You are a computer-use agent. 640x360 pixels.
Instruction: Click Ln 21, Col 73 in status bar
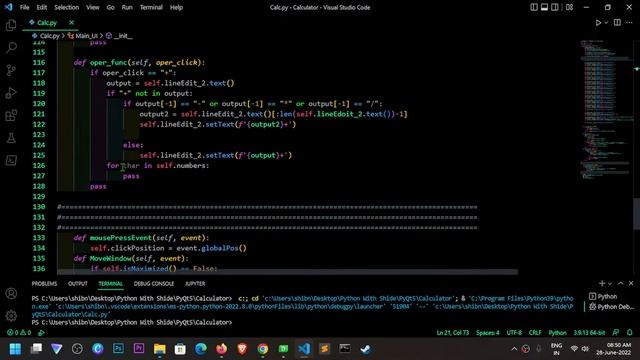point(453,333)
